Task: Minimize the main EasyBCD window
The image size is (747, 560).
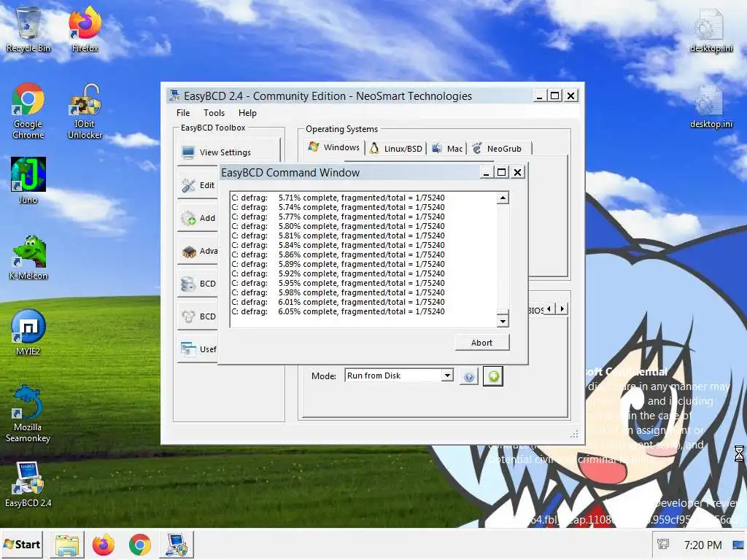Action: 539,96
